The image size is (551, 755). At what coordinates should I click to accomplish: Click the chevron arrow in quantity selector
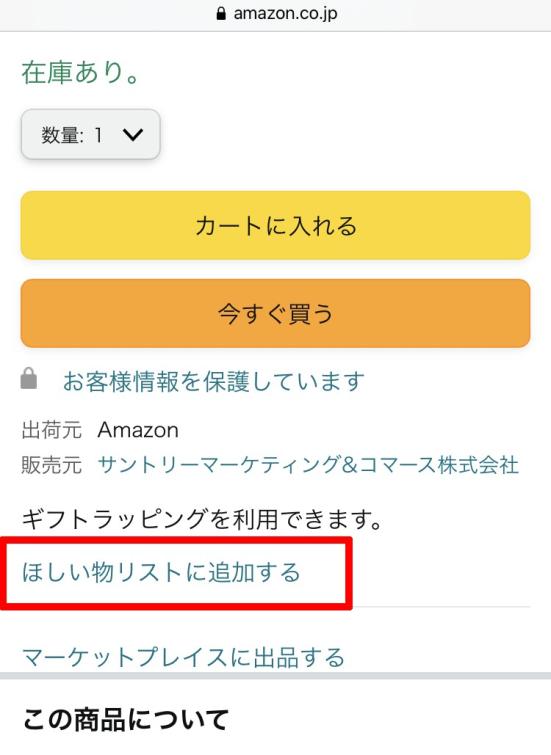click(133, 134)
